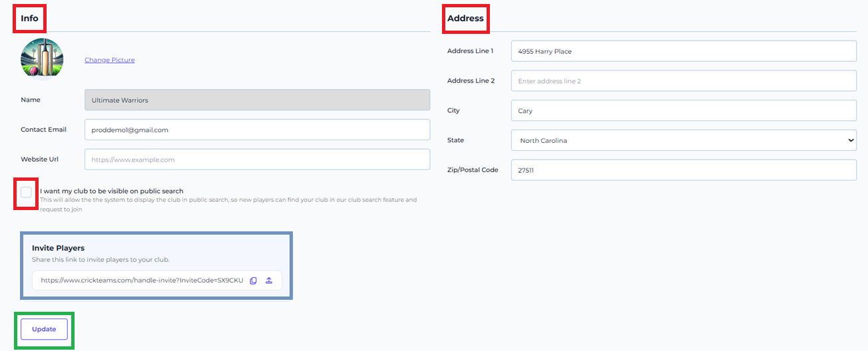Viewport: 868px width, 351px height.
Task: Click the Website Url label
Action: [40, 160]
